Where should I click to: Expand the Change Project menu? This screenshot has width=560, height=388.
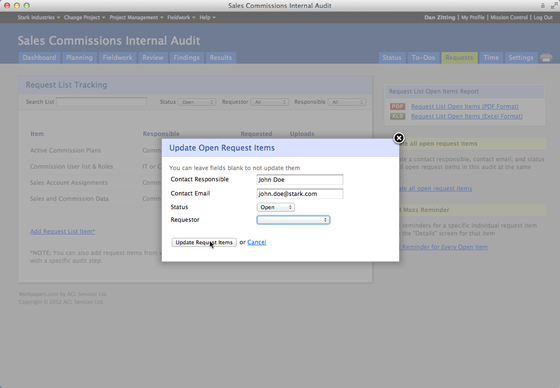click(84, 18)
